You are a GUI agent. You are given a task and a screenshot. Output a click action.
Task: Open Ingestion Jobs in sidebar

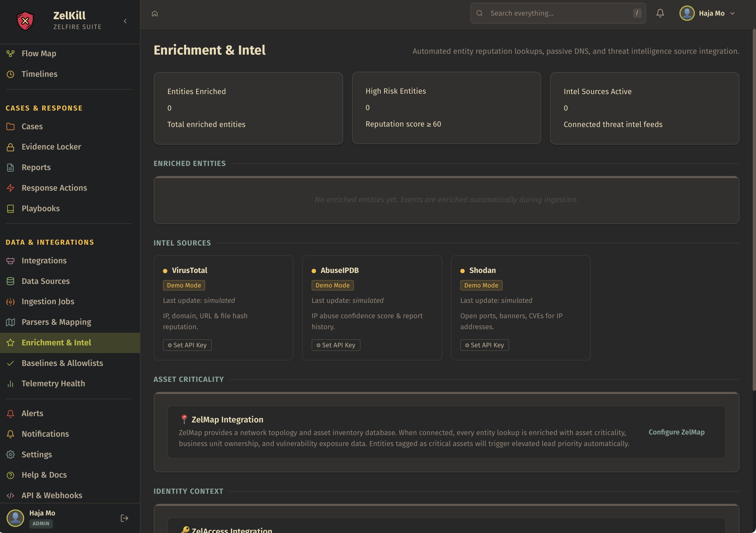[x=48, y=301]
